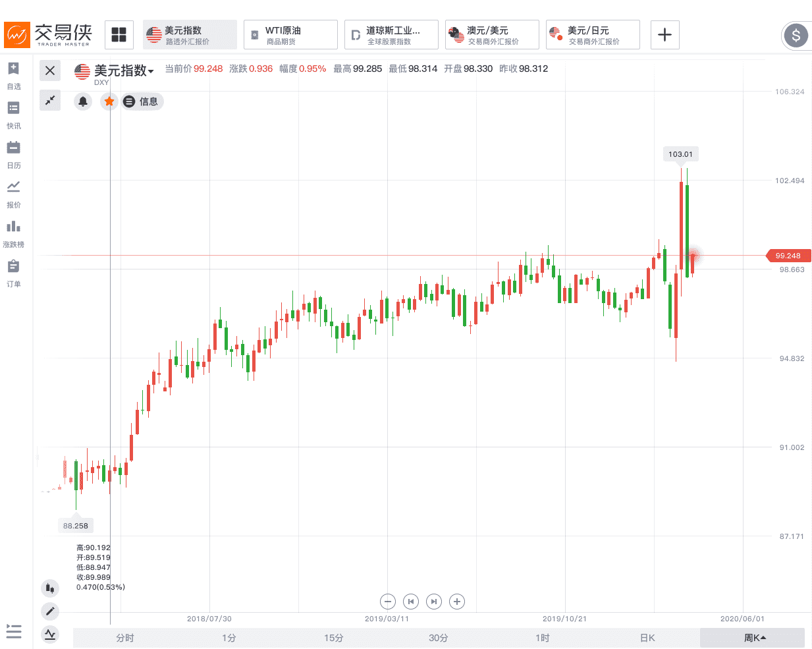
Task: Click the zoom out minus chart control
Action: pyautogui.click(x=388, y=602)
